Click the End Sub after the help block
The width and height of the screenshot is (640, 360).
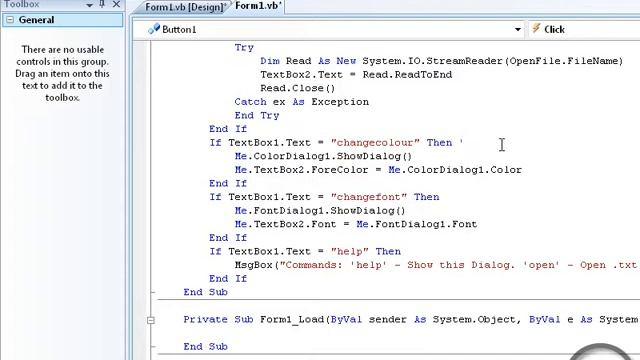(205, 292)
